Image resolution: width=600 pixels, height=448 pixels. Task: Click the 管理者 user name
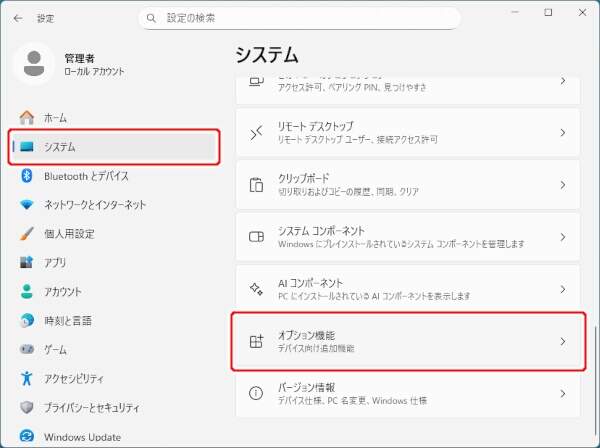79,58
